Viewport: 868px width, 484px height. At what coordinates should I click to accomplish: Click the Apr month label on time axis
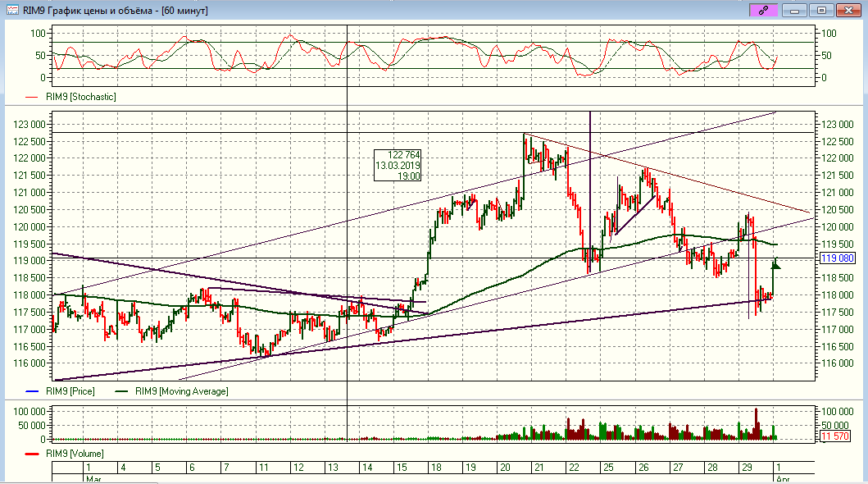pyautogui.click(x=782, y=477)
